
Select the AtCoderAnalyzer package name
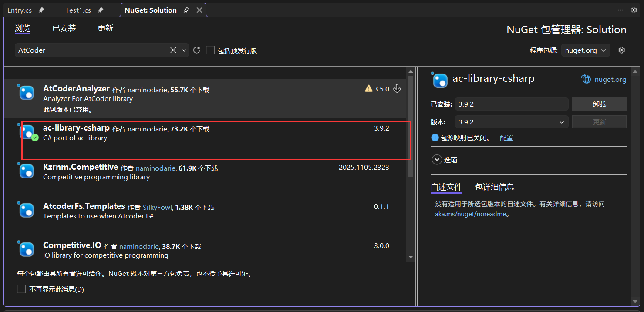76,89
